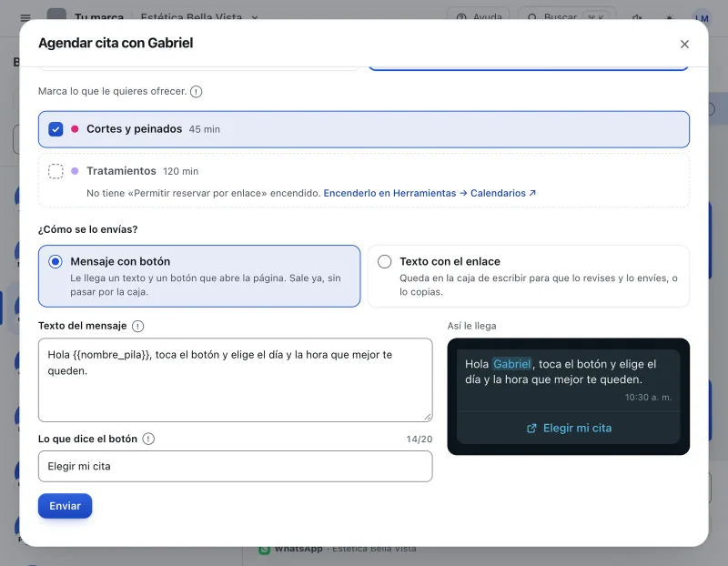This screenshot has width=728, height=566.
Task: Click the 10:30 a. m. preview timestamp
Action: (648, 398)
